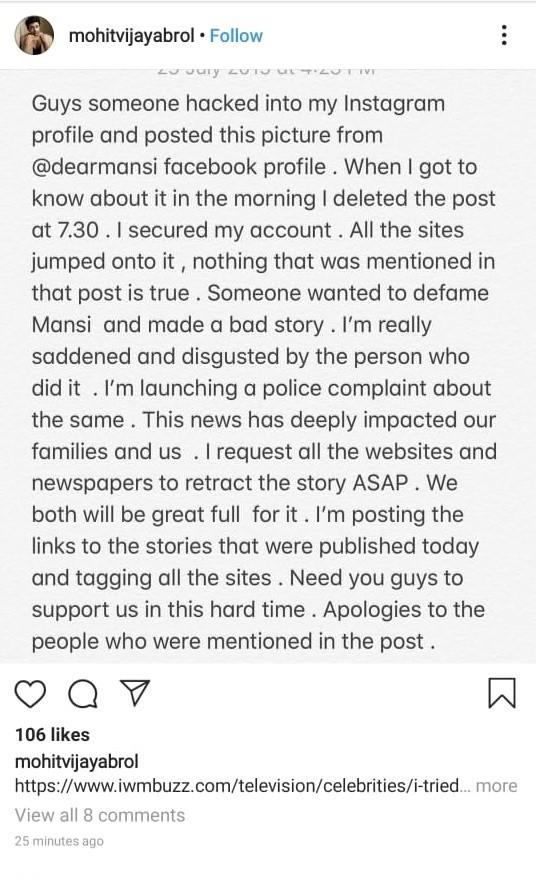This screenshot has width=536, height=879.
Task: Open the mohitvijayabrol username in the post header
Action: click(x=131, y=36)
